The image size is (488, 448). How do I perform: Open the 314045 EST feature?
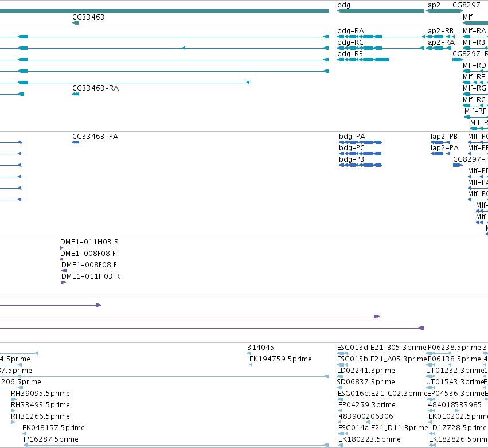click(249, 353)
